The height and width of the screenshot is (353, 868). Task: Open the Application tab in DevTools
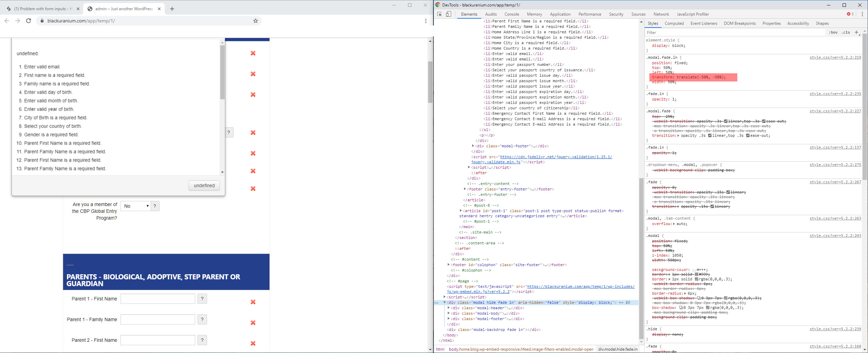pos(560,14)
